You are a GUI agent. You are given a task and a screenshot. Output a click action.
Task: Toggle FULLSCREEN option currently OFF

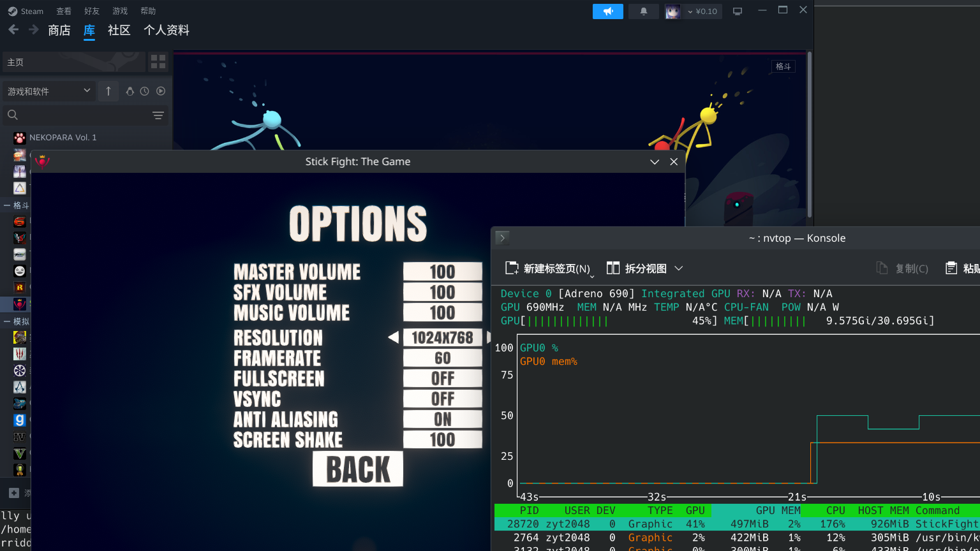click(x=443, y=379)
